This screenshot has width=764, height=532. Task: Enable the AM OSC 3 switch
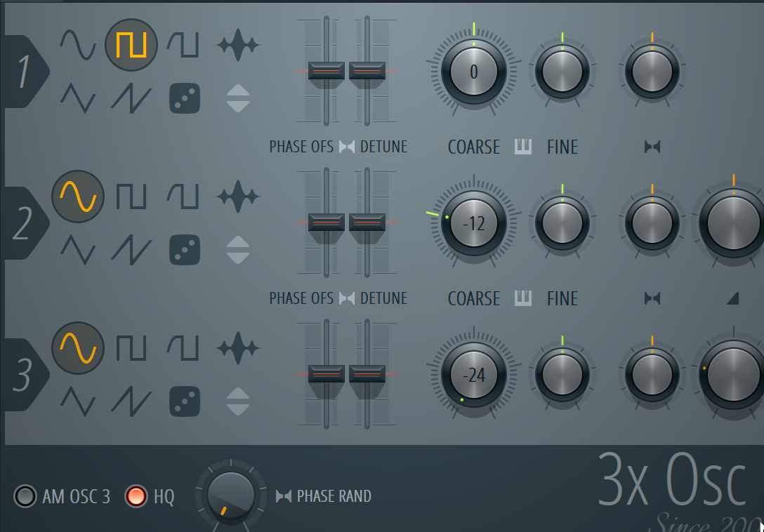(x=25, y=496)
